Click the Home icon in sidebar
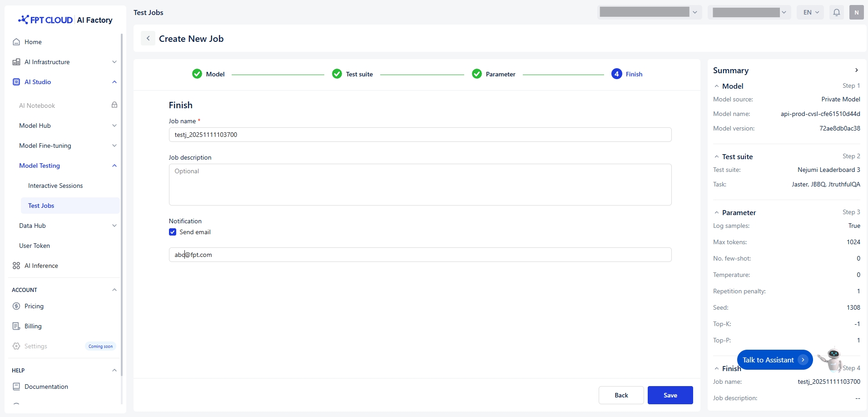The image size is (868, 417). (x=16, y=42)
